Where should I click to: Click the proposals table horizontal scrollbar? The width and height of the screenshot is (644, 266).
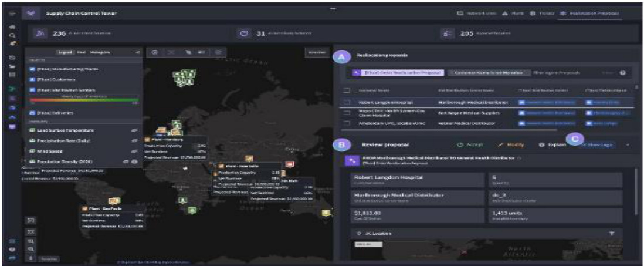click(450, 130)
